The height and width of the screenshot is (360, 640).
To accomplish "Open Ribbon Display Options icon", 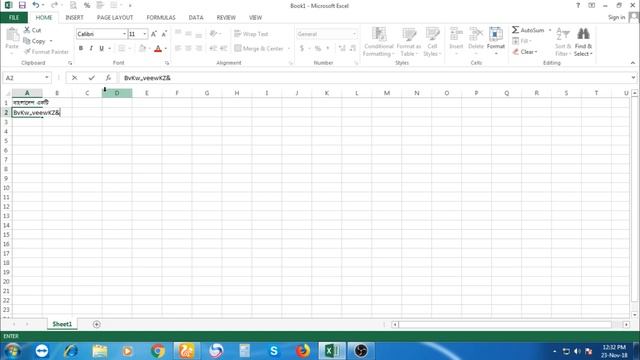I will click(591, 5).
